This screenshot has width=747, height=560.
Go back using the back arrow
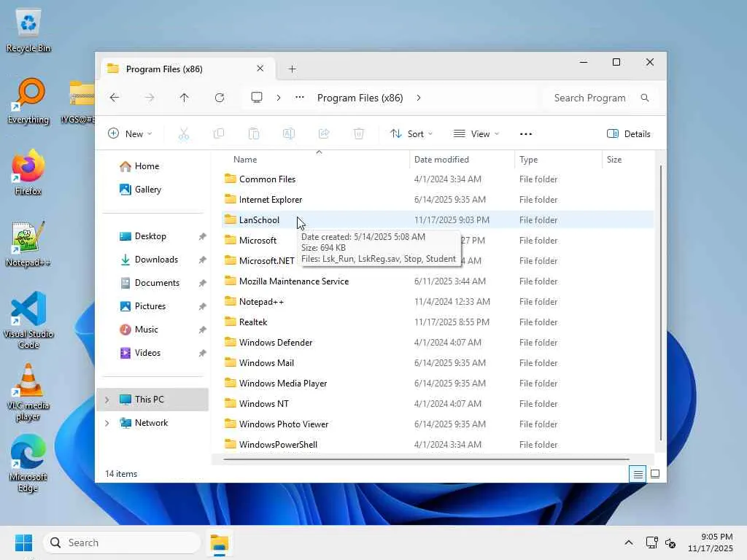(115, 98)
